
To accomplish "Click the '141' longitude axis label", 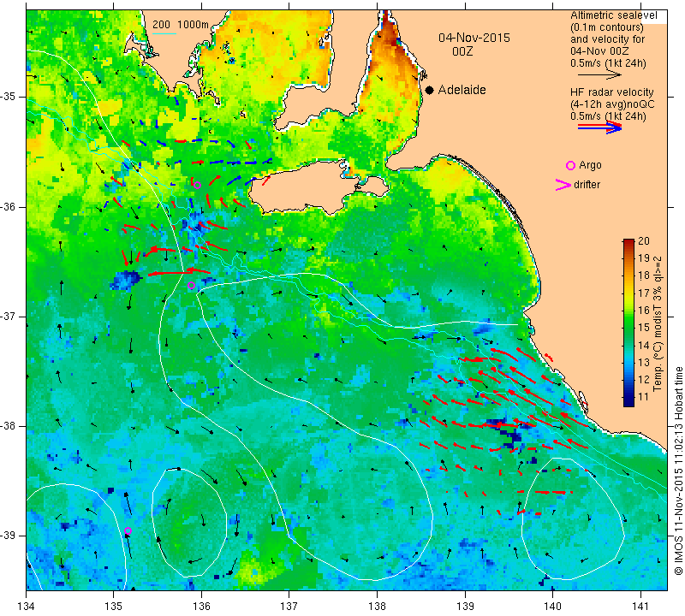I will tap(640, 607).
